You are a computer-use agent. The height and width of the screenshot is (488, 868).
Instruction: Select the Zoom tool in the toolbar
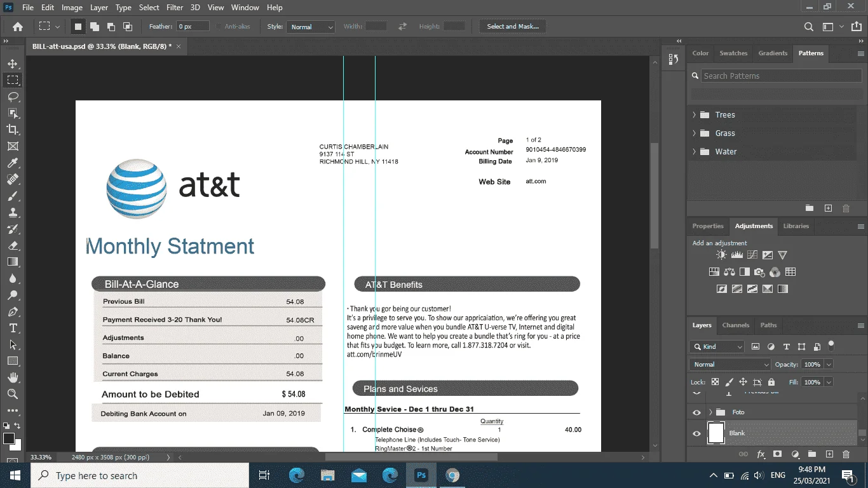point(13,395)
